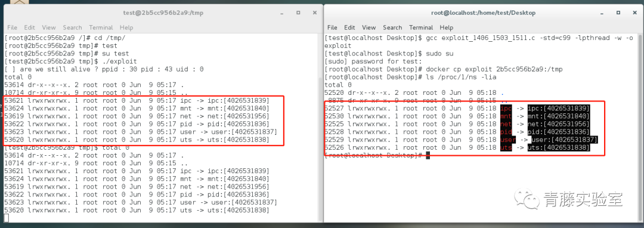644x228 pixels.
Task: Open Help menu in right terminal
Action: click(447, 27)
